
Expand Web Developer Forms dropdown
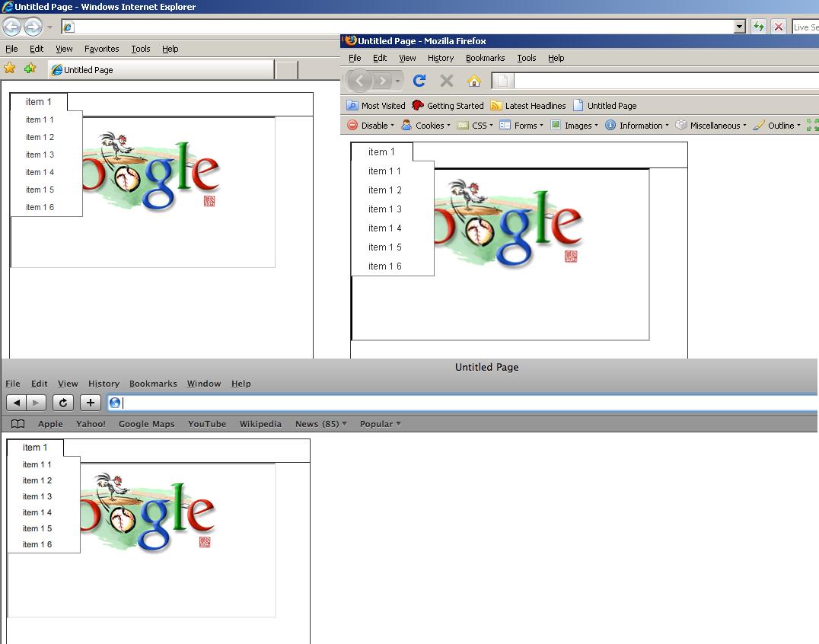pos(521,126)
